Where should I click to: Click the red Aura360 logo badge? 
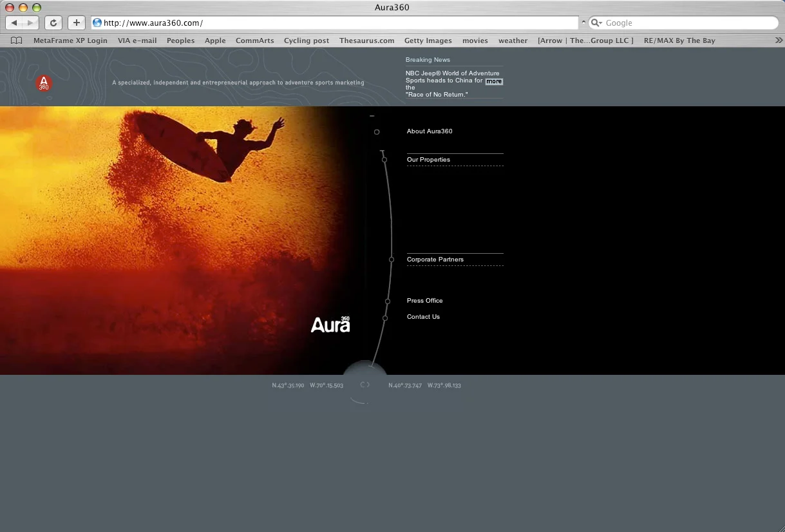coord(44,84)
